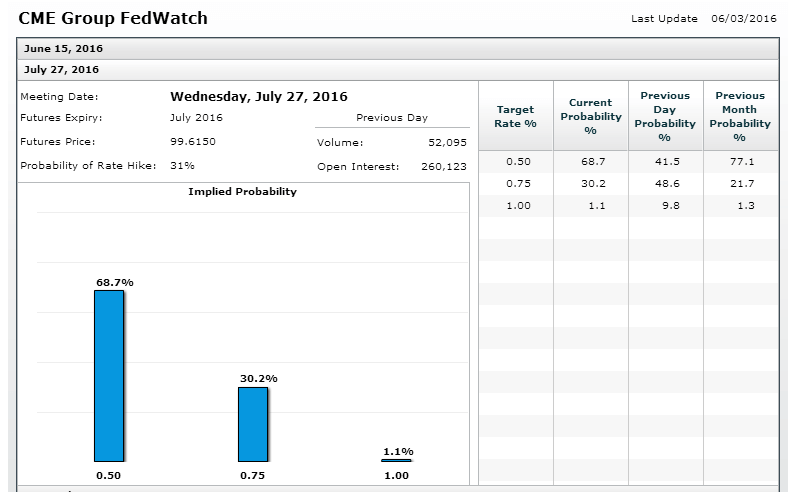This screenshot has height=492, width=788.
Task: Click the Implied Probability chart title
Action: (243, 191)
